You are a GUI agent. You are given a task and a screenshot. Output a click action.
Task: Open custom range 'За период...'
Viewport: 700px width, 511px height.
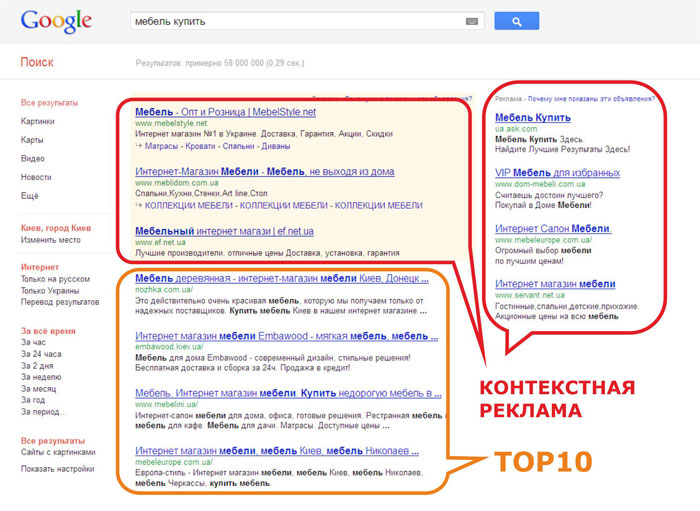pyautogui.click(x=43, y=411)
